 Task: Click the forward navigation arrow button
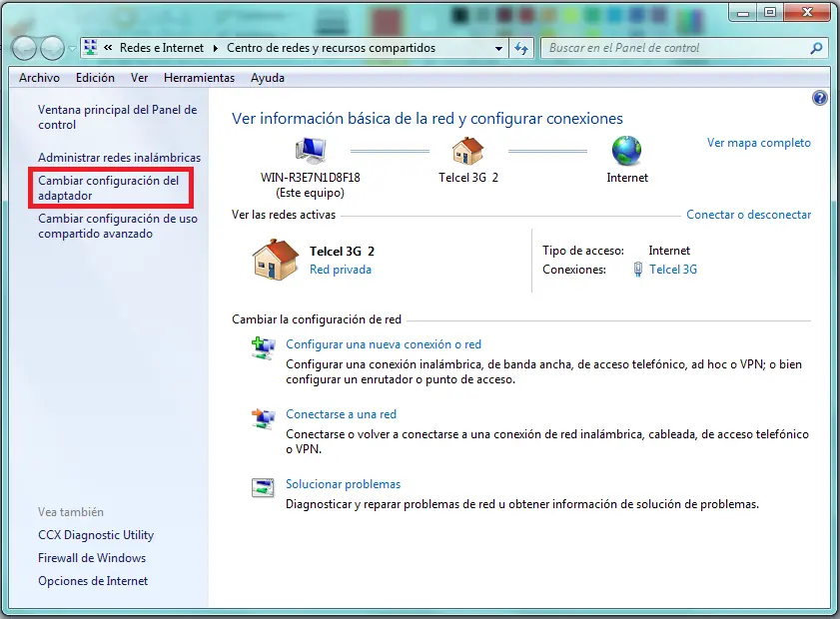tap(52, 48)
